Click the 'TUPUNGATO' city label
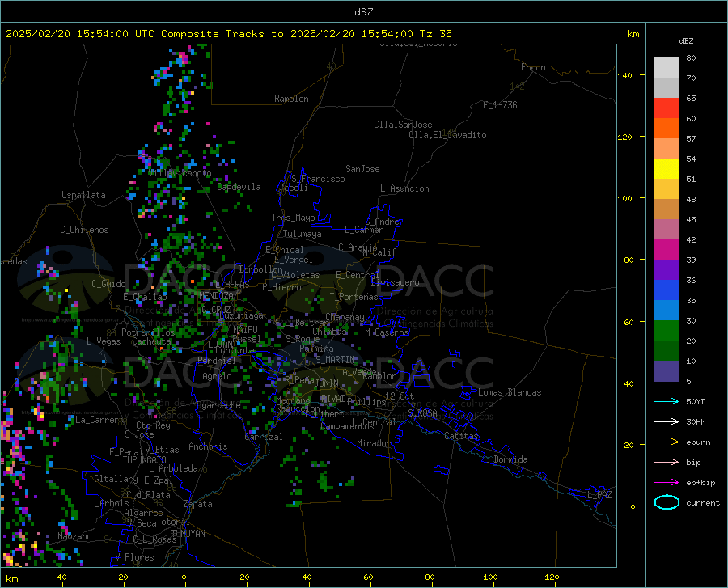Viewport: 728px width, 588px height. click(145, 460)
